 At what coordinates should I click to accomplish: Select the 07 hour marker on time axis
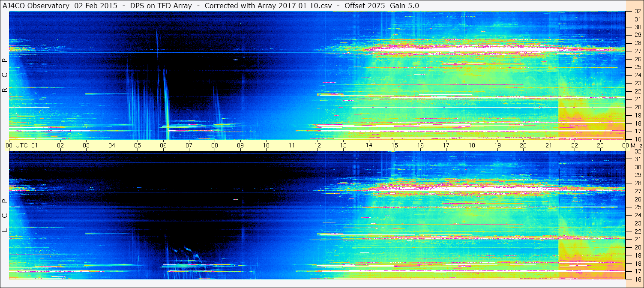pyautogui.click(x=189, y=145)
